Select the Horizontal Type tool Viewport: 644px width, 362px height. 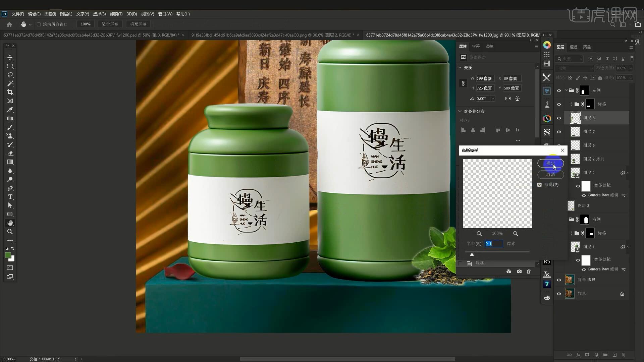click(10, 197)
